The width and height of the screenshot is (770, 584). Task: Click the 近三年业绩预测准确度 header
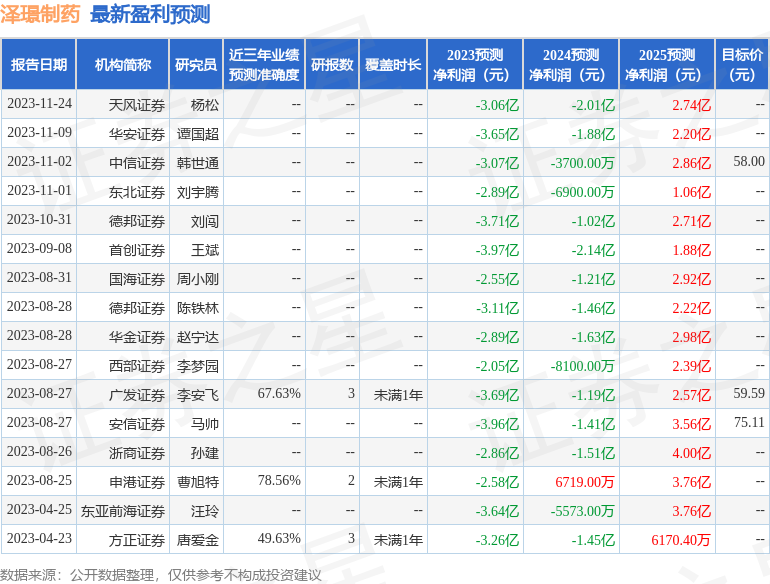tap(264, 64)
